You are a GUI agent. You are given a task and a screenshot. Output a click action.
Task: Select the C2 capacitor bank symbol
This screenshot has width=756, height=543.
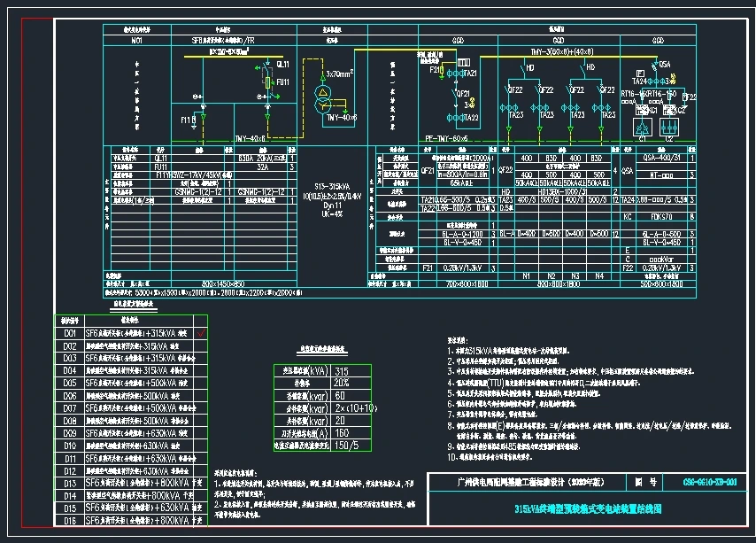point(669,128)
